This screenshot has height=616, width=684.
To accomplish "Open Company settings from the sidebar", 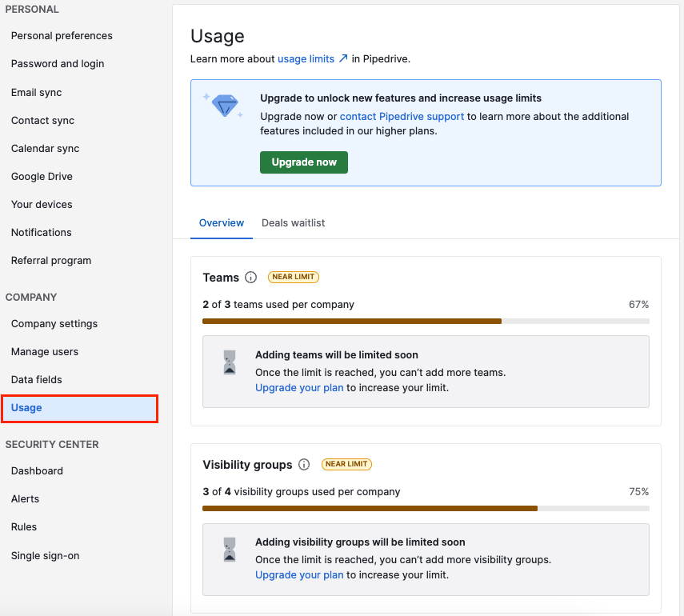I will click(x=54, y=323).
